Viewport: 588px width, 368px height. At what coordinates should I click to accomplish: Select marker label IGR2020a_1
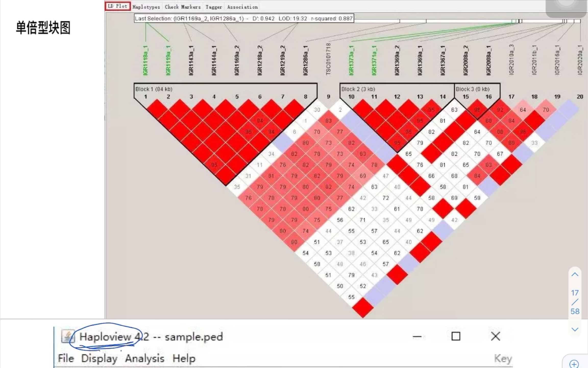click(x=580, y=60)
